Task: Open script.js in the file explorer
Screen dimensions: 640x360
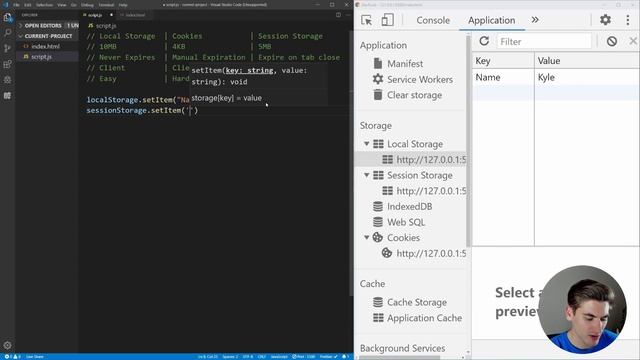Action: [47, 57]
